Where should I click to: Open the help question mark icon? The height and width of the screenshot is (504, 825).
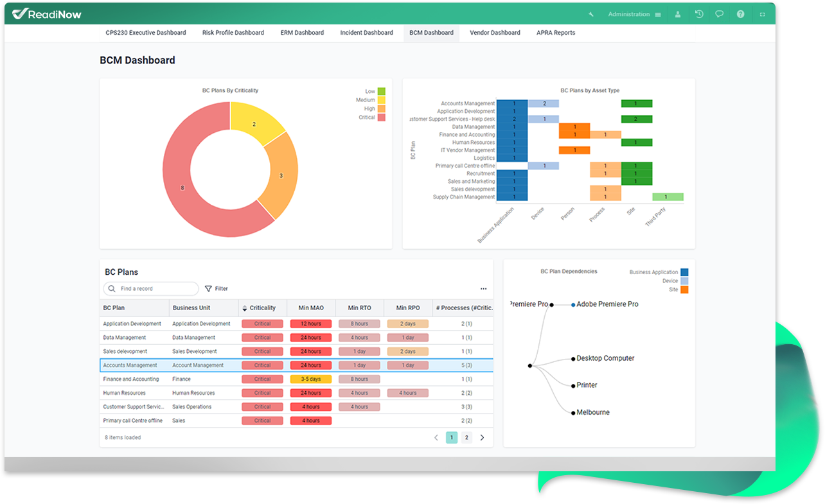click(x=741, y=14)
